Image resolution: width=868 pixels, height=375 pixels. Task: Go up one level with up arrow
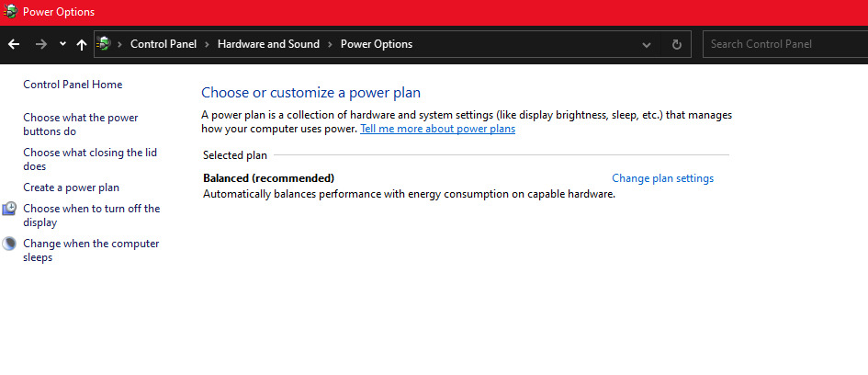click(82, 44)
